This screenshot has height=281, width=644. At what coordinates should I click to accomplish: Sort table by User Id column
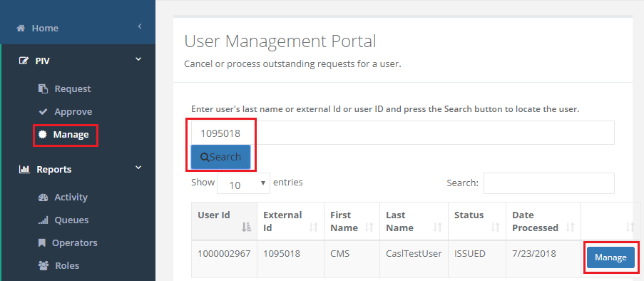(x=224, y=221)
